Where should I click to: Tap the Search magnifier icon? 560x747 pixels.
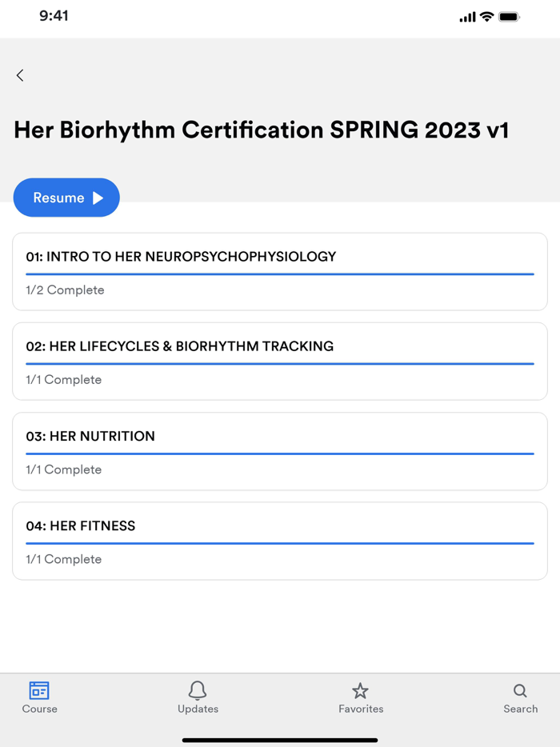click(x=520, y=691)
